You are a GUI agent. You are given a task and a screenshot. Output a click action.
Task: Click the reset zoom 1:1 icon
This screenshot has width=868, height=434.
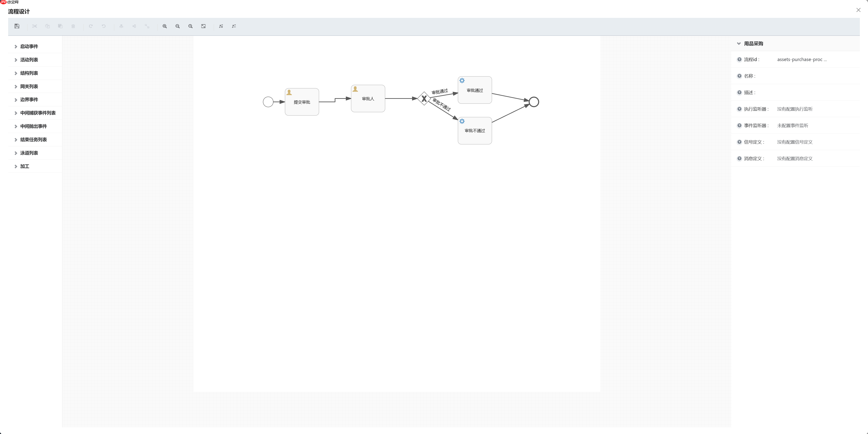[x=190, y=26]
